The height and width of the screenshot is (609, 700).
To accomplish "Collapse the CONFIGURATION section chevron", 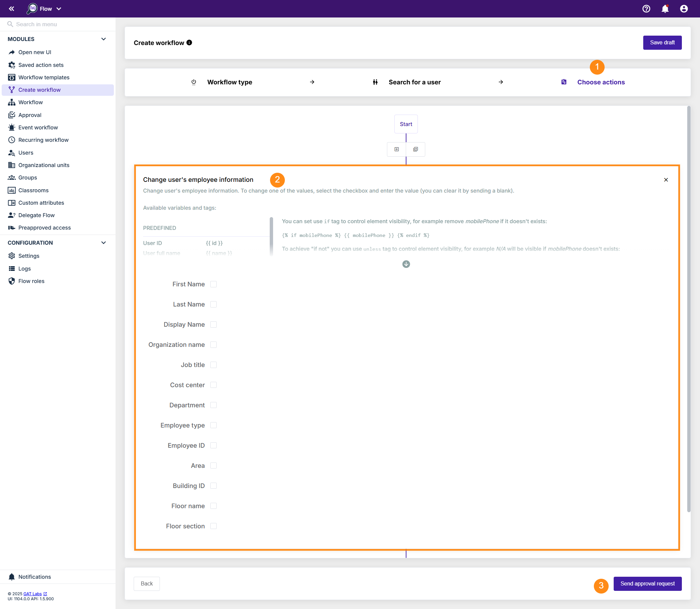I will [103, 243].
